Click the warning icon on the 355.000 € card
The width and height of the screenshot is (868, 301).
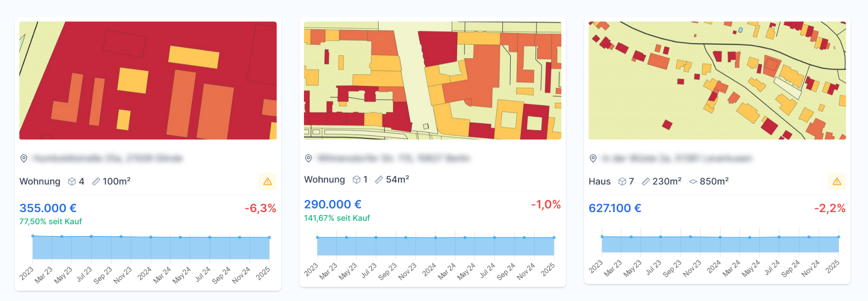pyautogui.click(x=267, y=182)
